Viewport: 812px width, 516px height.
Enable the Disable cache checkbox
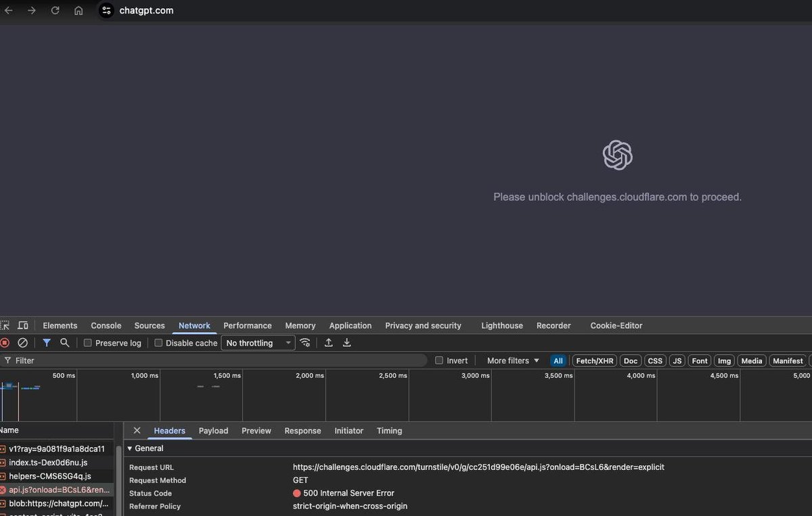point(158,343)
